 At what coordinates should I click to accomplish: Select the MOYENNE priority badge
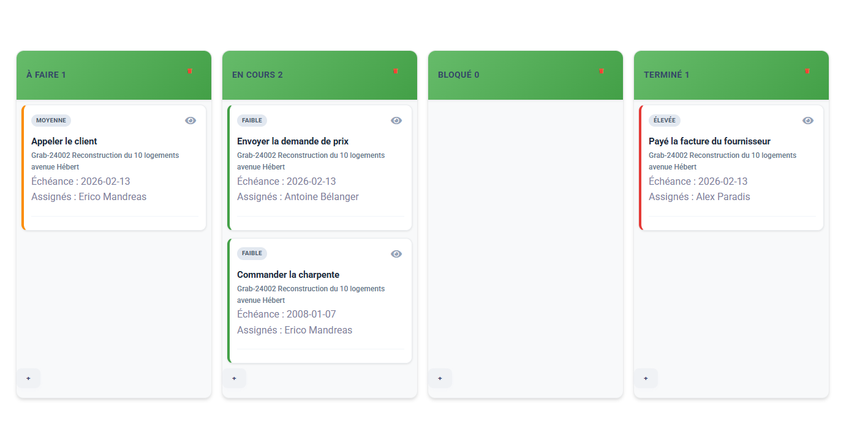click(51, 120)
